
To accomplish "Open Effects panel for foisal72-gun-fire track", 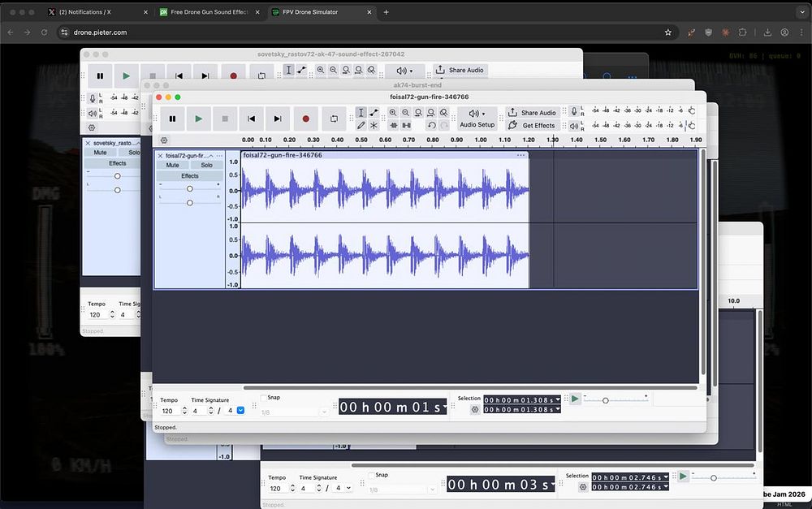I will click(x=189, y=176).
